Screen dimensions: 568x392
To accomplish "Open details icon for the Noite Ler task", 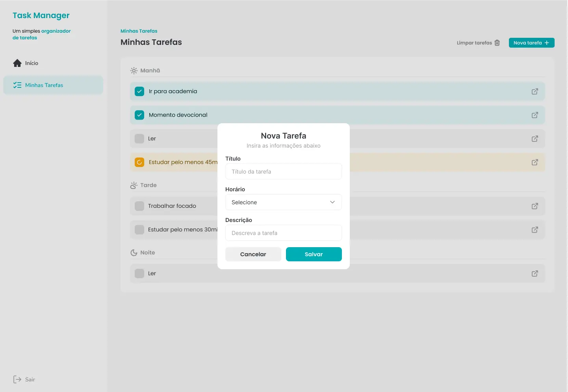I will pyautogui.click(x=535, y=273).
